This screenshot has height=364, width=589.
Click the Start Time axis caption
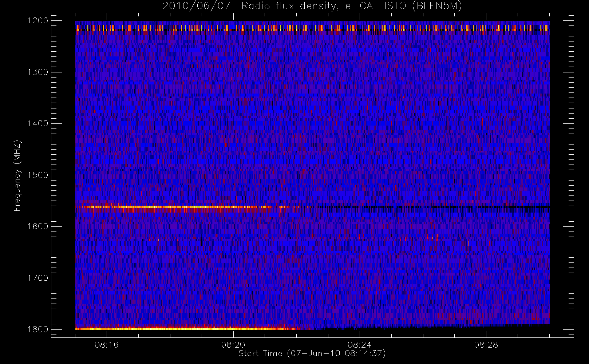pyautogui.click(x=312, y=353)
